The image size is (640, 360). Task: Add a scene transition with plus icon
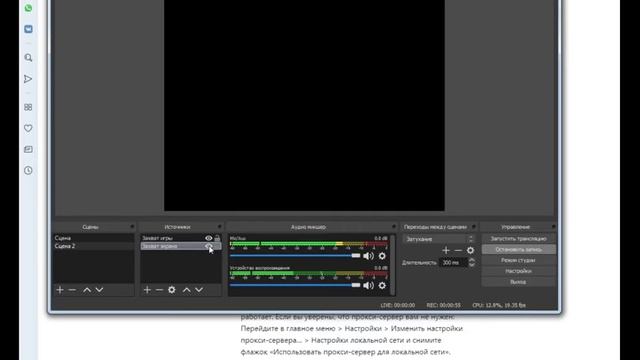click(x=446, y=250)
